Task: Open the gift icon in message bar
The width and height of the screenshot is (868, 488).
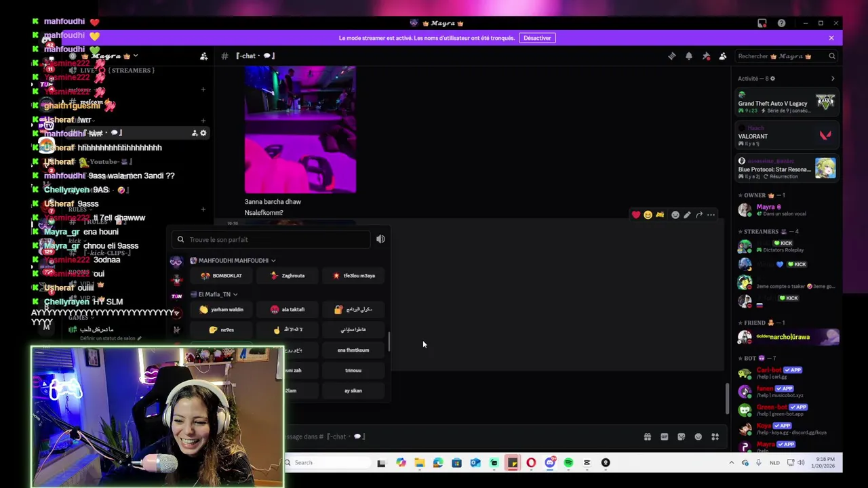Action: [648, 437]
